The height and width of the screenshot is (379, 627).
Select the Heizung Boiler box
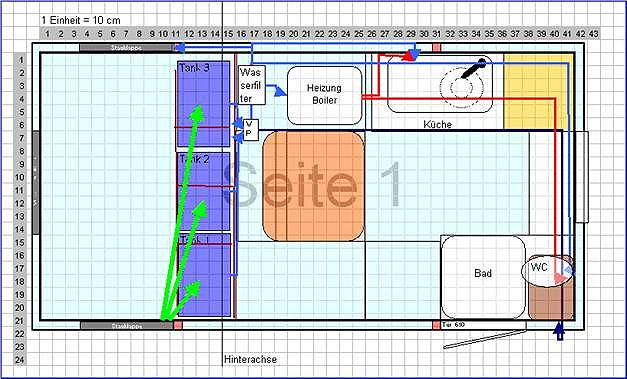[x=325, y=96]
